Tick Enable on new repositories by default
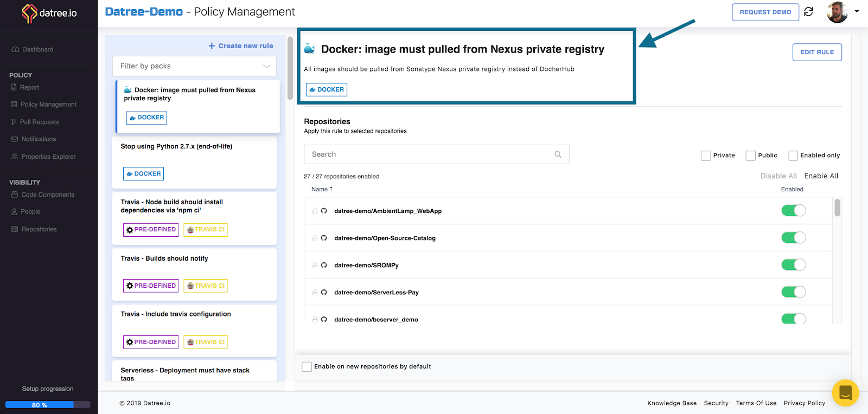Screen dimensions: 868x414 [307, 366]
